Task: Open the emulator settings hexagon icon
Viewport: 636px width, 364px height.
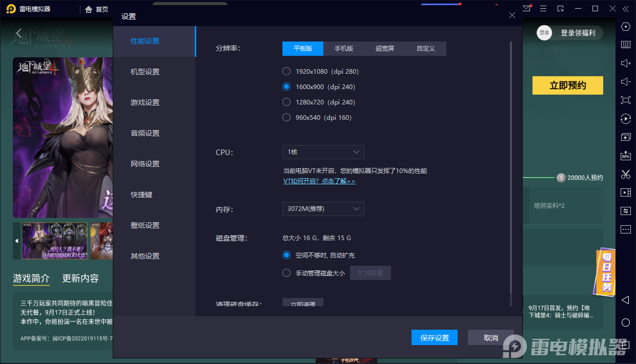Action: [x=625, y=27]
